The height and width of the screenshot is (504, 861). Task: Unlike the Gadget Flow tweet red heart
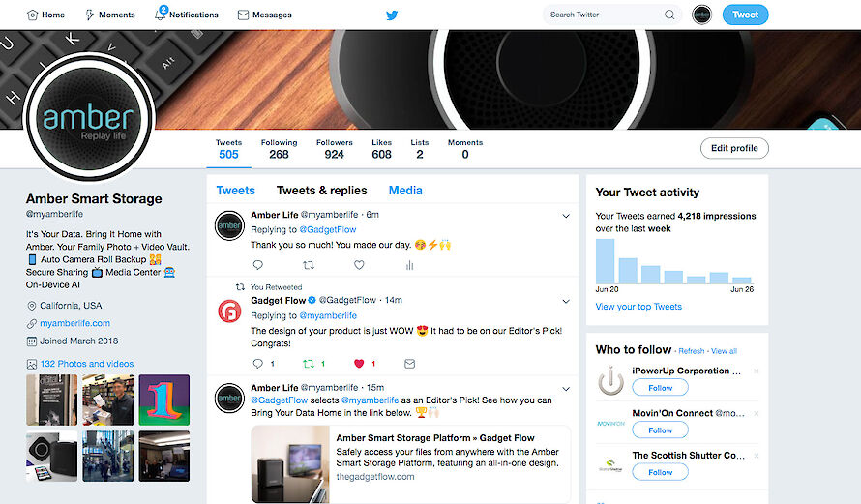pos(359,364)
